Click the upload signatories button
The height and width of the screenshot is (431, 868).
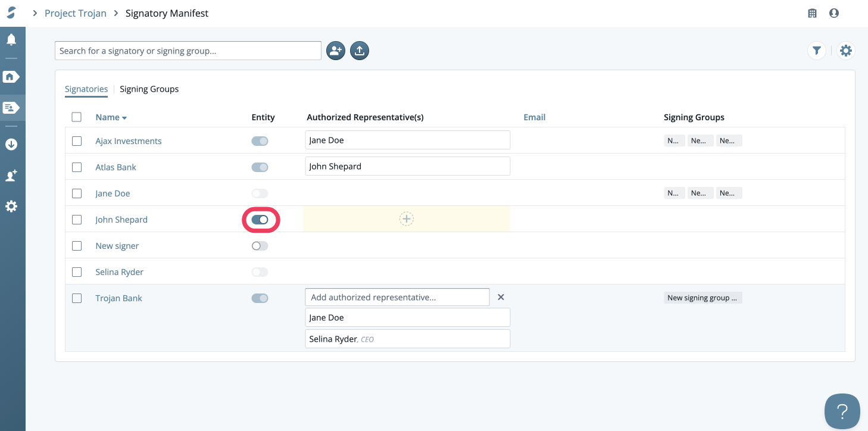[359, 51]
